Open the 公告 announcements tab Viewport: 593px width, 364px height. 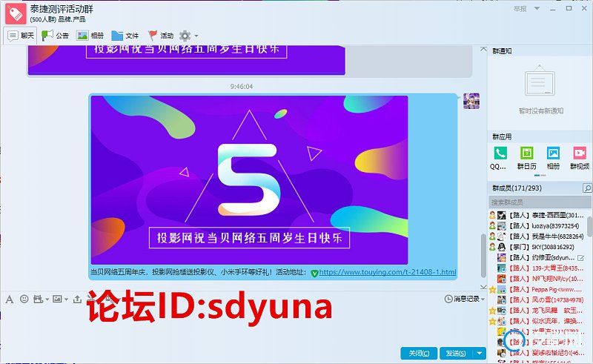(x=55, y=36)
